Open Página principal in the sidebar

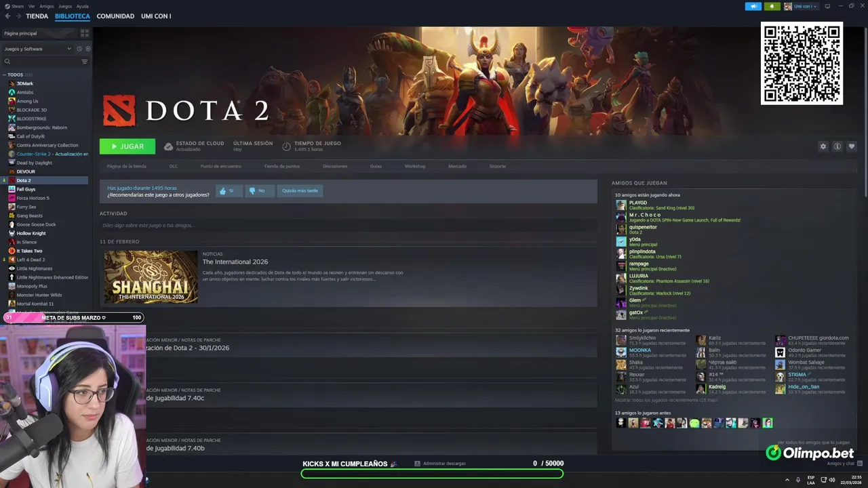[39, 33]
